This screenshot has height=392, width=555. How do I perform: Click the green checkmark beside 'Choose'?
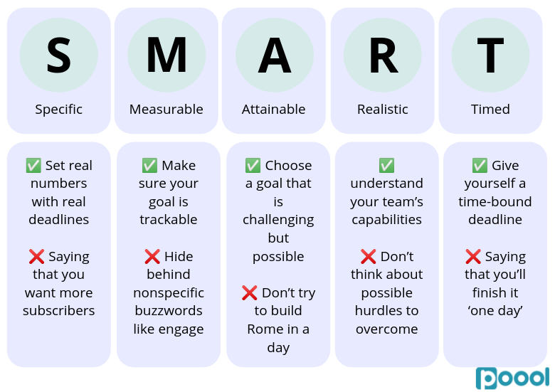coord(253,166)
